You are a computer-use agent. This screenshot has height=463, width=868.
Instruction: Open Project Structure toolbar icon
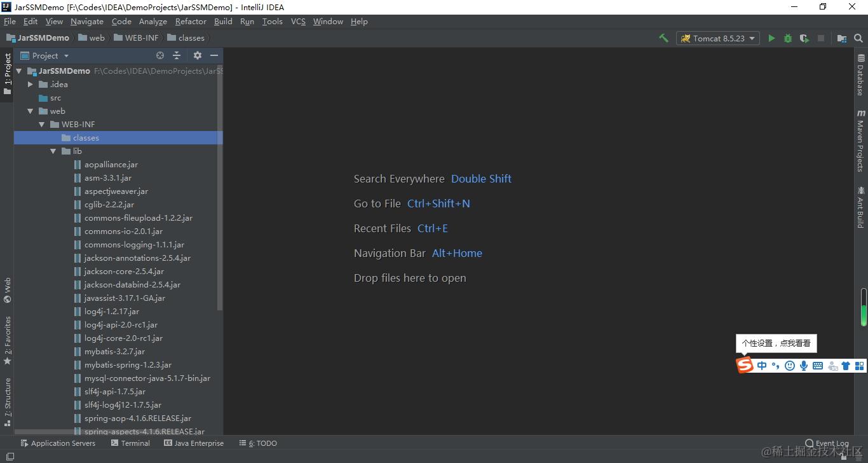click(x=842, y=38)
